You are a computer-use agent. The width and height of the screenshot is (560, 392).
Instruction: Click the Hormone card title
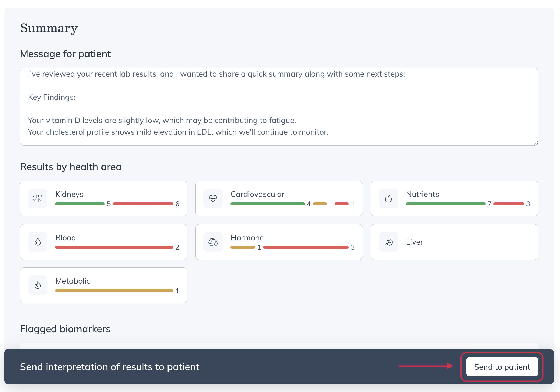coord(247,238)
